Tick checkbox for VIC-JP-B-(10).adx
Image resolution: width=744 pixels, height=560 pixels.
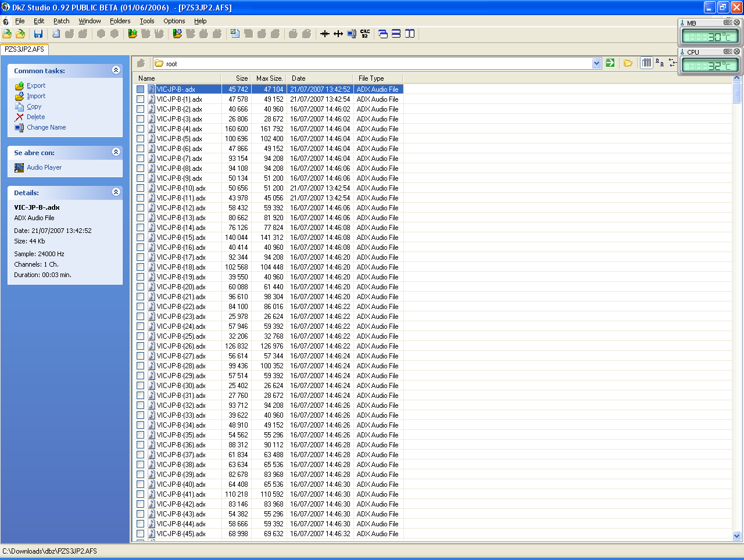141,188
